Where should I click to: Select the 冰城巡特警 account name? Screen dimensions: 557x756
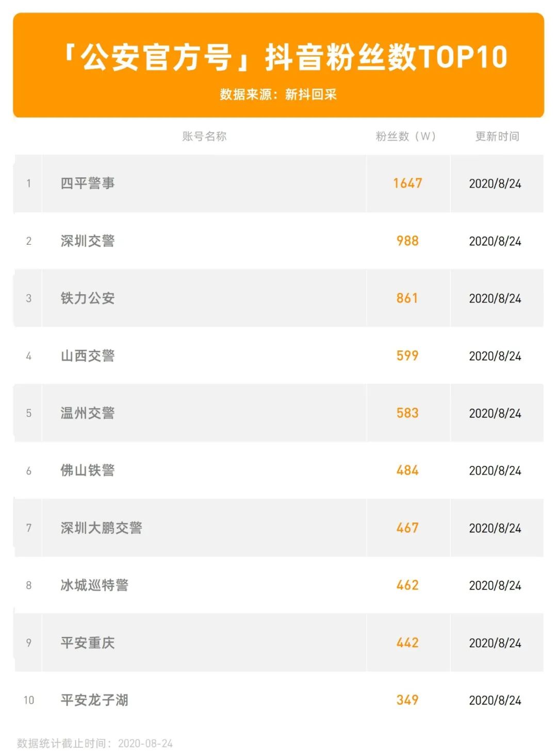(94, 585)
